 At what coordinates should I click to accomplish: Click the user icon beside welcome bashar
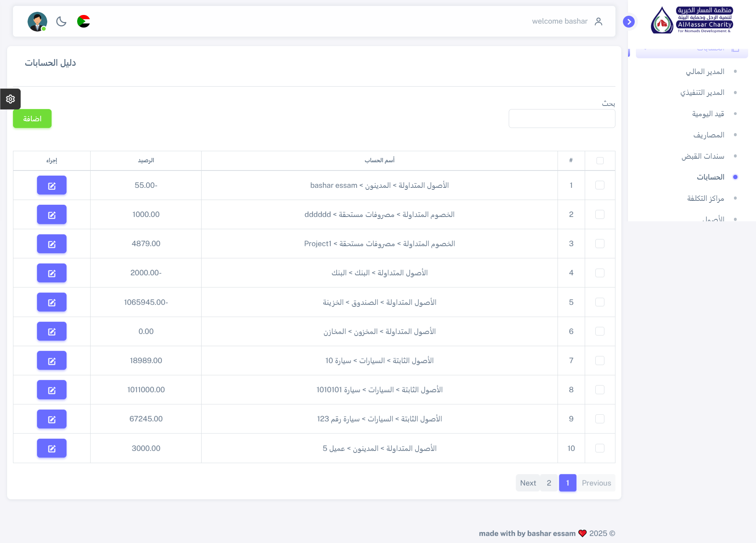point(598,21)
